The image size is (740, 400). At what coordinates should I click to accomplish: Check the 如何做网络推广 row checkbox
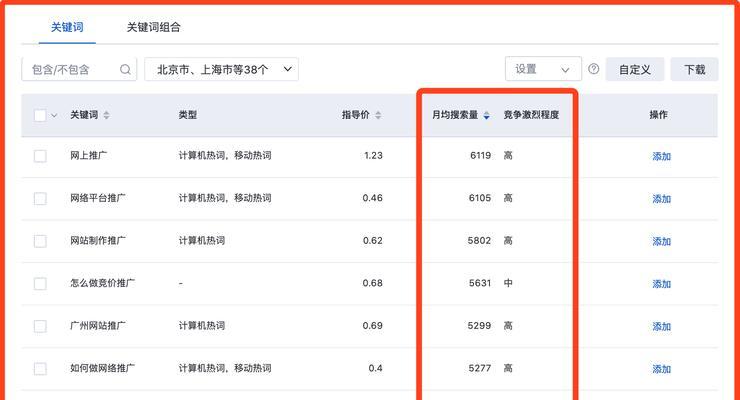(x=40, y=368)
